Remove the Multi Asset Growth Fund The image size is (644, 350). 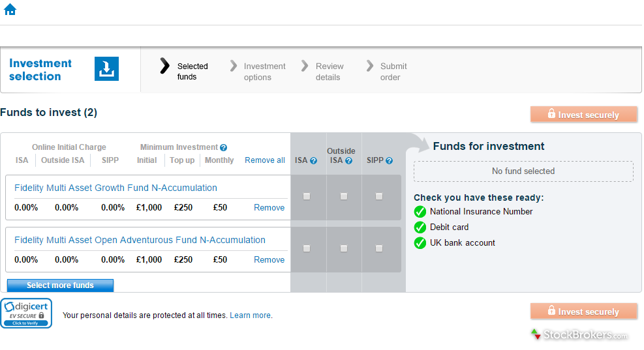point(269,208)
